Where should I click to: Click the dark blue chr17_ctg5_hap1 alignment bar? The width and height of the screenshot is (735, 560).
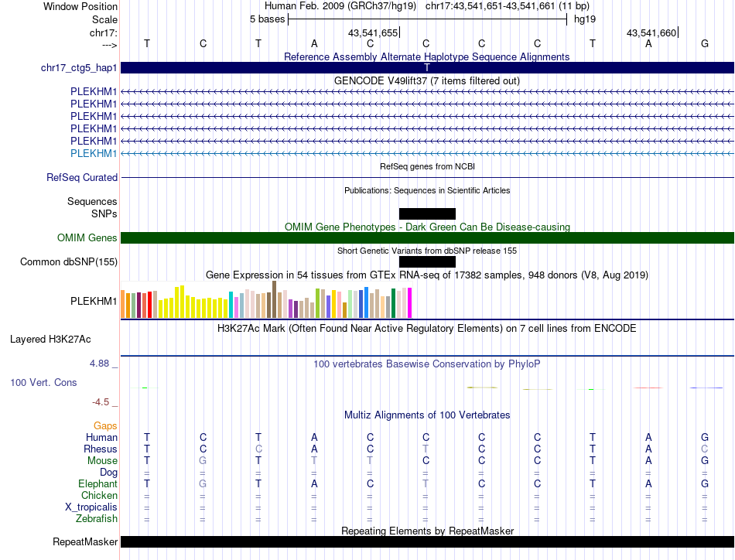[x=427, y=68]
